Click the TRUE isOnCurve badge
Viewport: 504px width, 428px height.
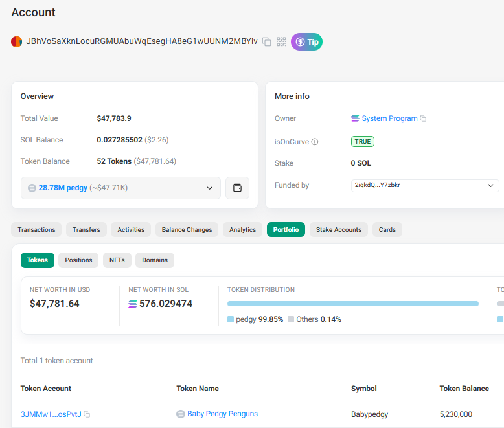coord(363,141)
